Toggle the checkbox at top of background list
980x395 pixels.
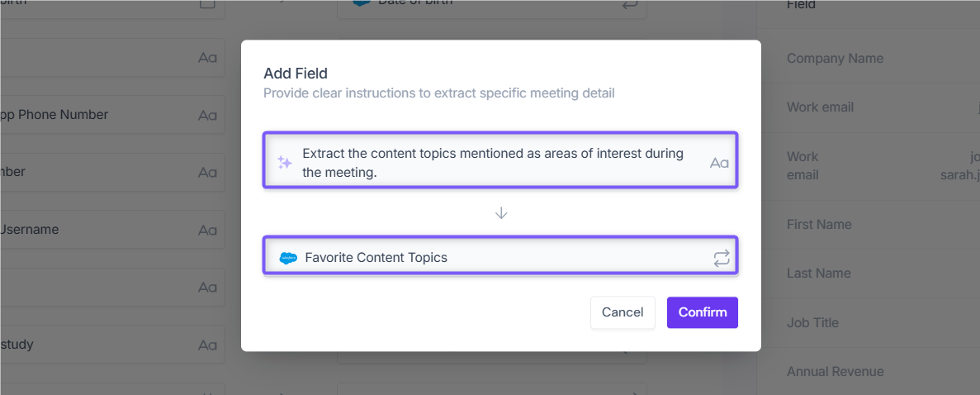click(x=207, y=2)
